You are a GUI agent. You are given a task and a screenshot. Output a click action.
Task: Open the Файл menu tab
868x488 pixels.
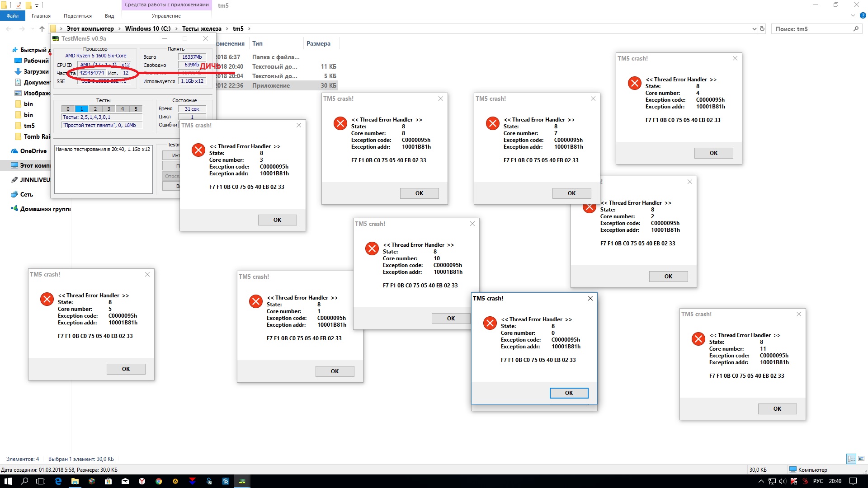coord(13,16)
